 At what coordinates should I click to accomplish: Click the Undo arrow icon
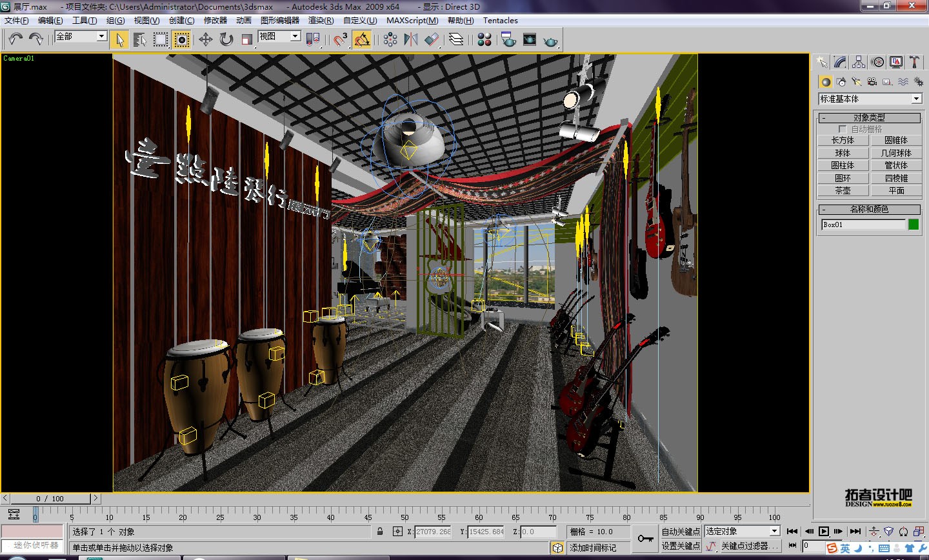point(15,39)
